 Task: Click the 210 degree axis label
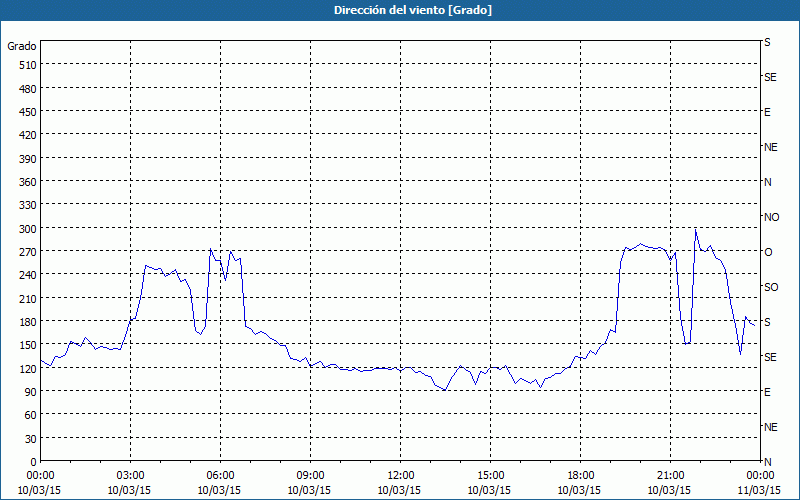(29, 299)
